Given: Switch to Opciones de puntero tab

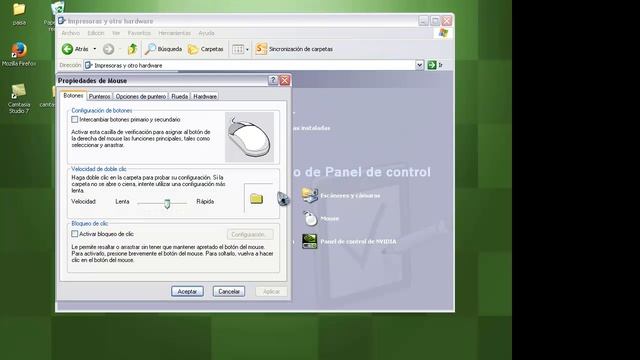Looking at the screenshot, I should coord(140,96).
